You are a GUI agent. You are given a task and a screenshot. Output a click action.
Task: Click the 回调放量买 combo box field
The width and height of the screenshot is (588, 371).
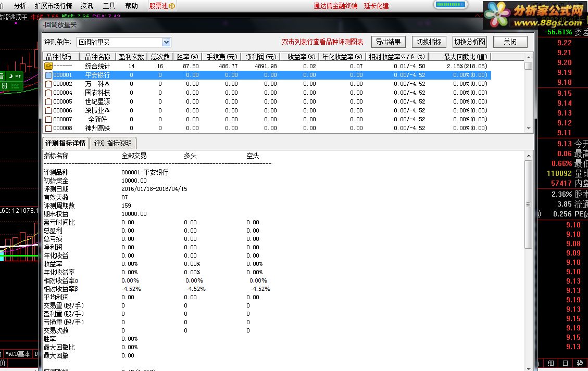click(x=124, y=42)
